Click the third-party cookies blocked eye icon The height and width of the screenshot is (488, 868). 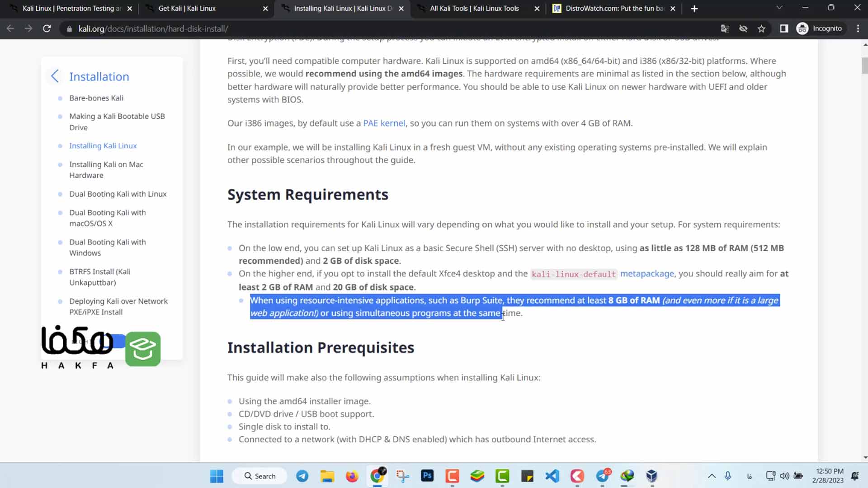click(743, 28)
